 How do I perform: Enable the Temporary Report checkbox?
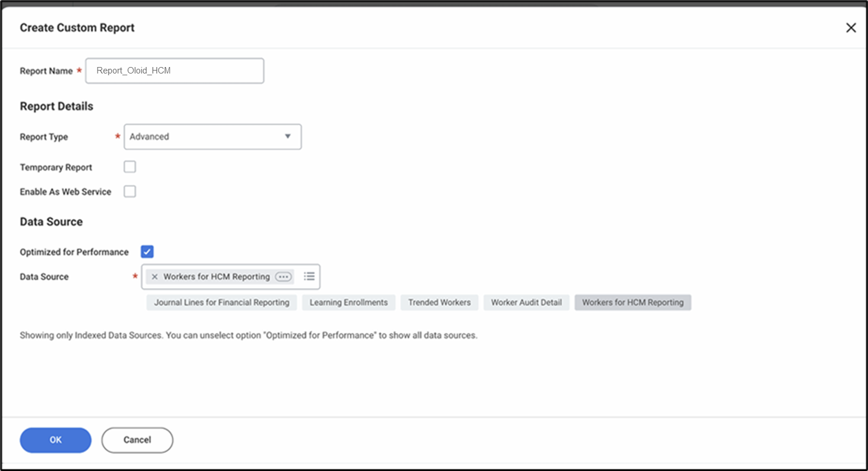tap(129, 167)
